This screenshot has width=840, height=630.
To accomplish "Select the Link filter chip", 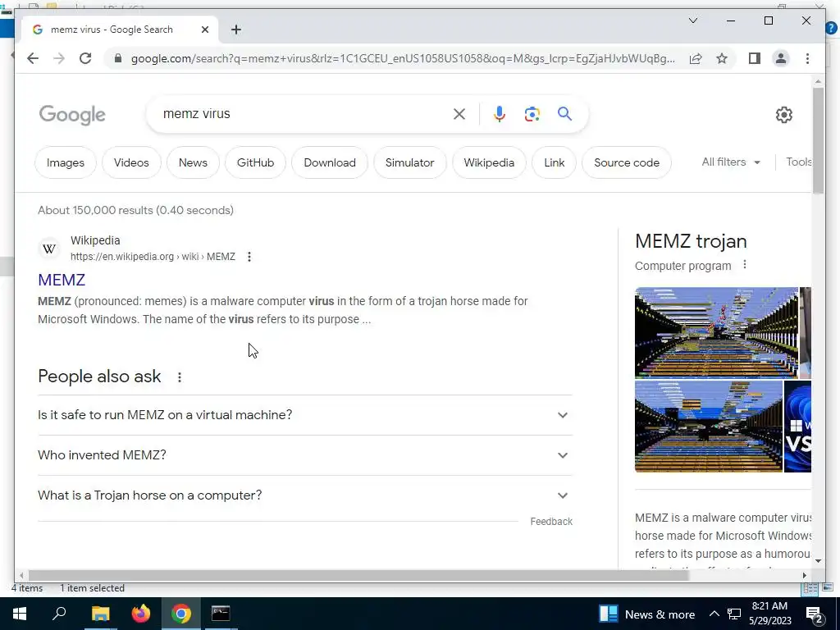I will click(554, 162).
